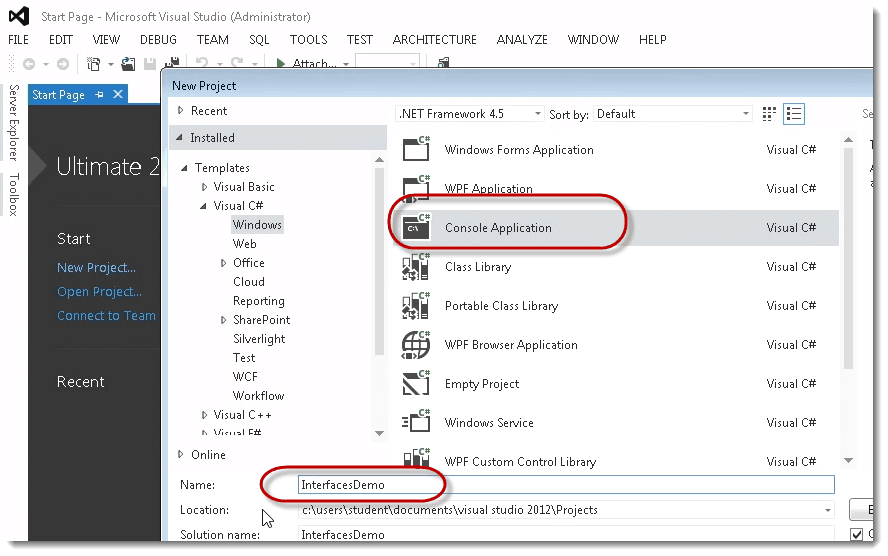Image resolution: width=888 pixels, height=556 pixels.
Task: Select the Windows Service template icon
Action: pos(416,423)
